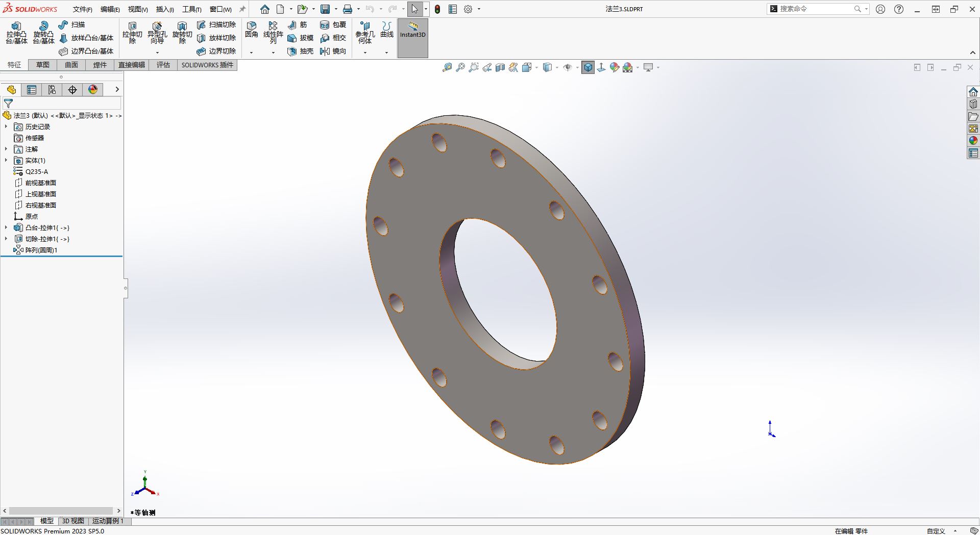Viewport: 980px width, 535px height.
Task: Choose the 扫描 sweep tool
Action: [x=72, y=24]
